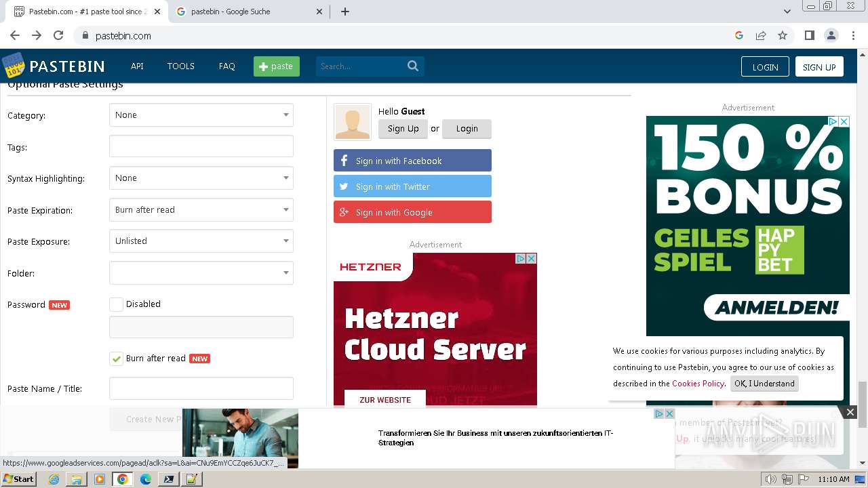Open the Paste Expiration dropdown

coord(201,210)
